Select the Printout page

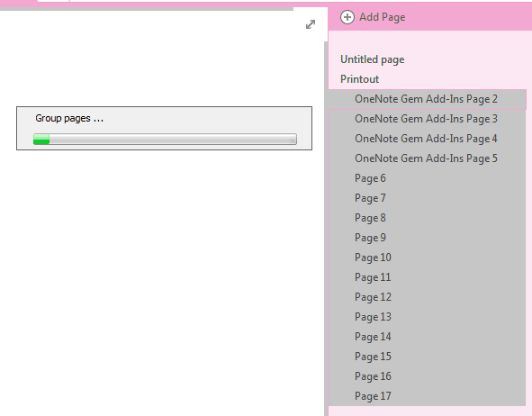point(428,79)
